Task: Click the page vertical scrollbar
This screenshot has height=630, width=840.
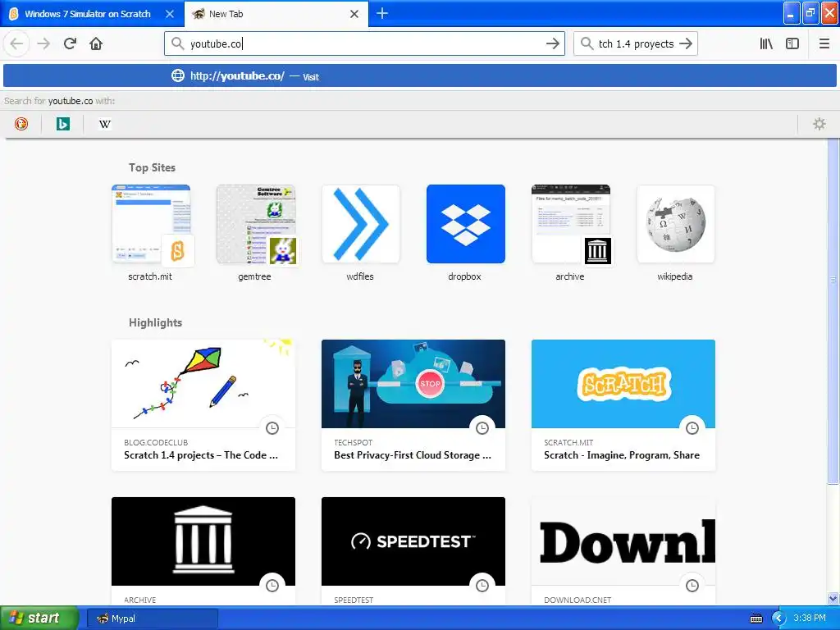Action: [x=833, y=311]
